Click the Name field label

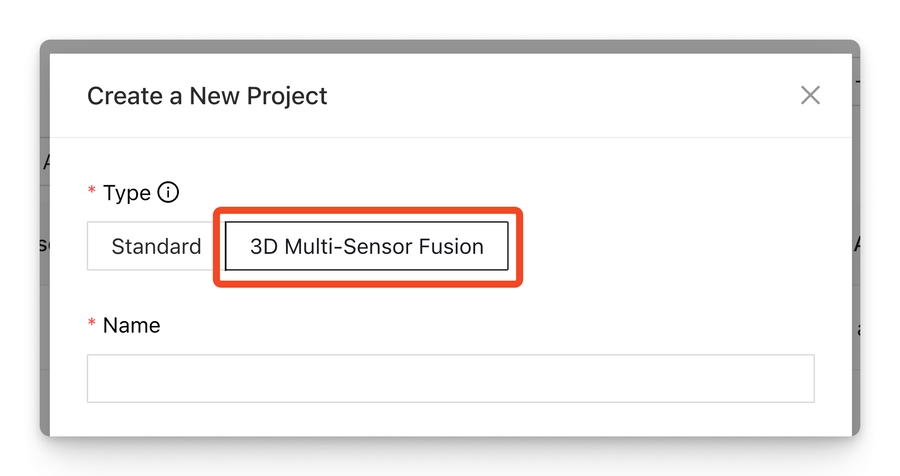point(131,325)
